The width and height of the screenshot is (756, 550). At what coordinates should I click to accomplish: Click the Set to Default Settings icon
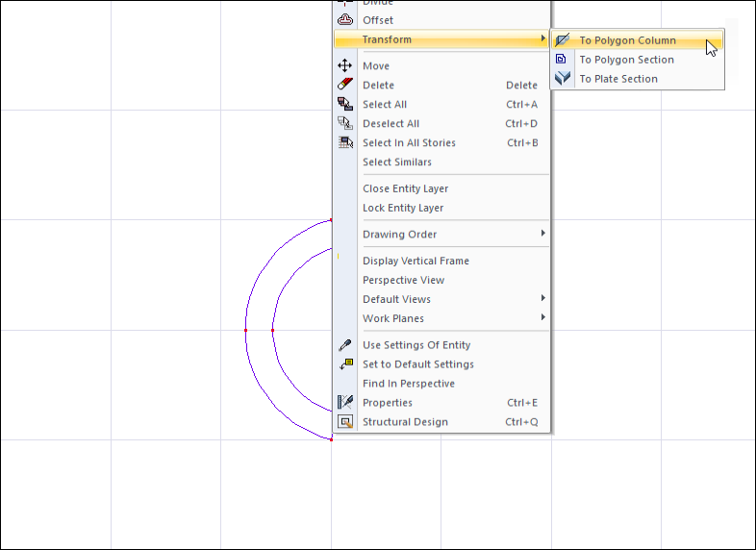coord(345,363)
